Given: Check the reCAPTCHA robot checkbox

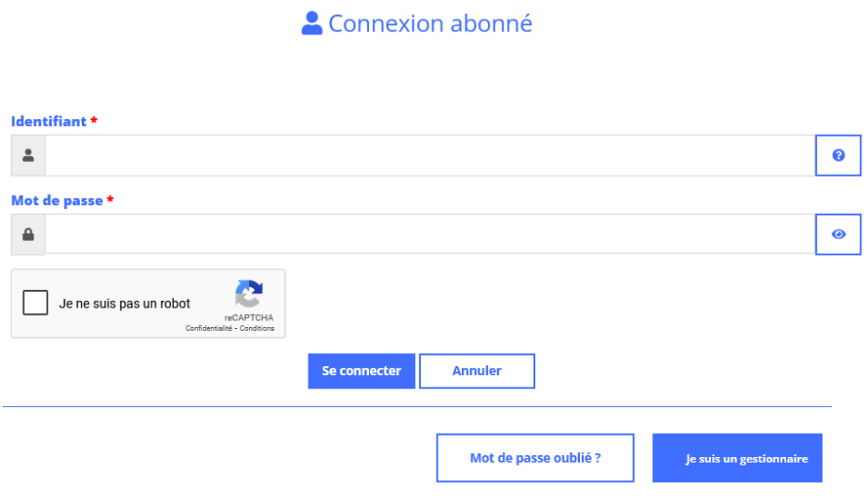Looking at the screenshot, I should tap(35, 303).
